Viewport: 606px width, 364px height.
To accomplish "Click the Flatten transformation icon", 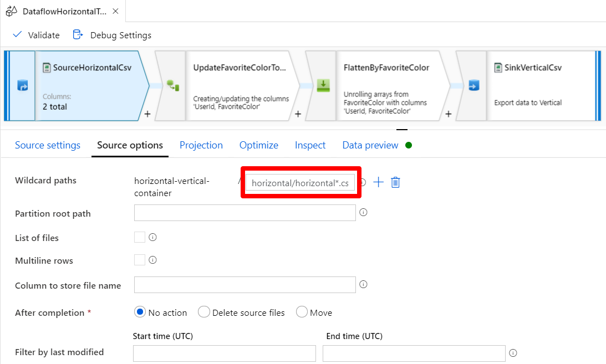I will point(323,86).
